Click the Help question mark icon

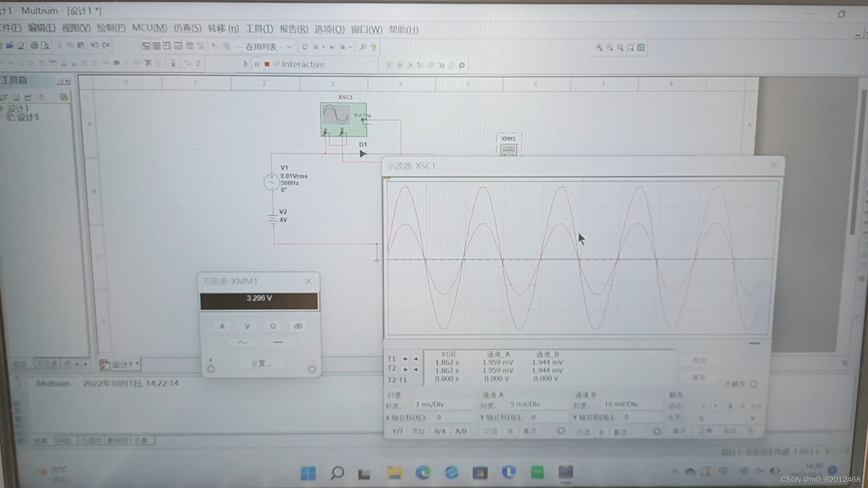(x=373, y=47)
